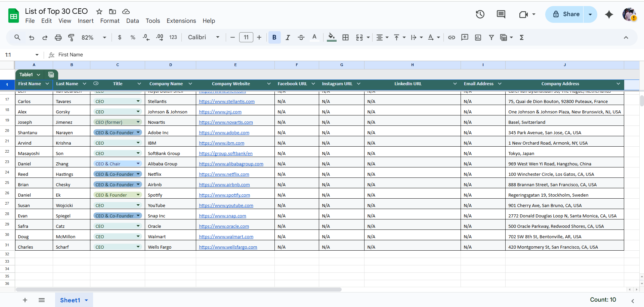
Task: Toggle Italic formatting button
Action: pos(288,38)
